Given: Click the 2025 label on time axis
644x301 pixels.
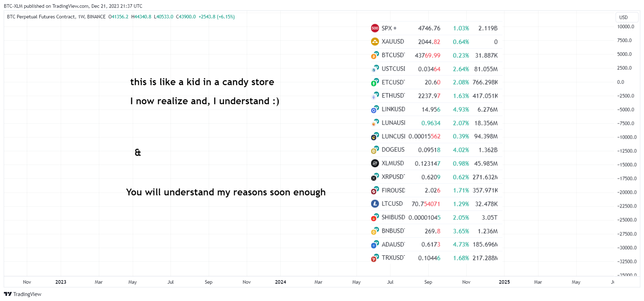Looking at the screenshot, I should tap(504, 282).
